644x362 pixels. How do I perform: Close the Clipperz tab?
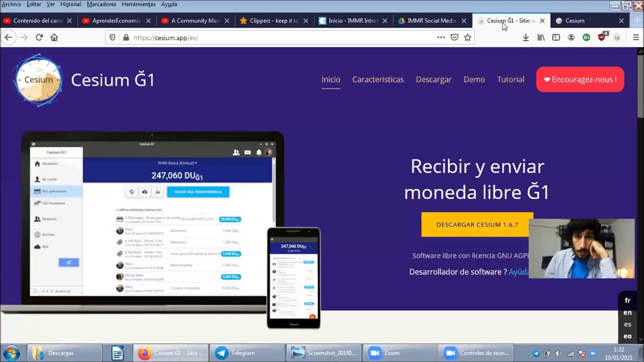(x=306, y=21)
